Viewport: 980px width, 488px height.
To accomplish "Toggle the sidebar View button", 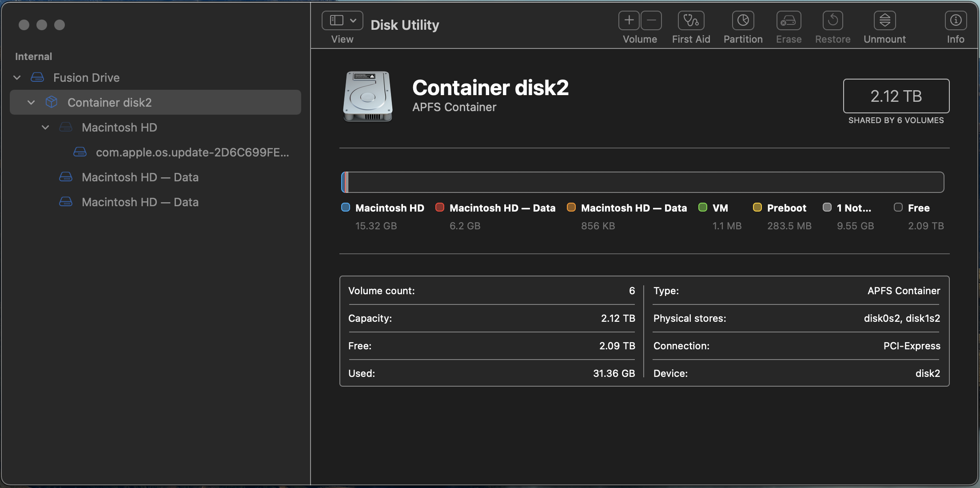I will [336, 20].
